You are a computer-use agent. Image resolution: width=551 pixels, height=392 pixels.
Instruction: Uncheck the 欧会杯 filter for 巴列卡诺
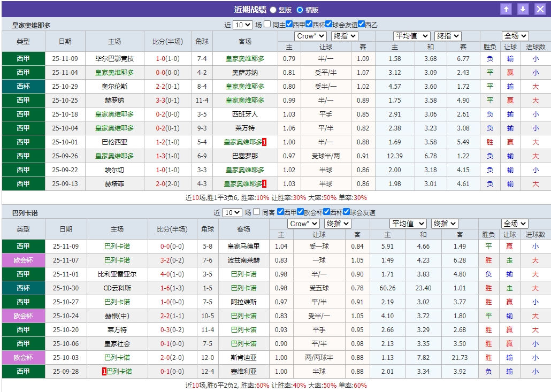[300, 211]
